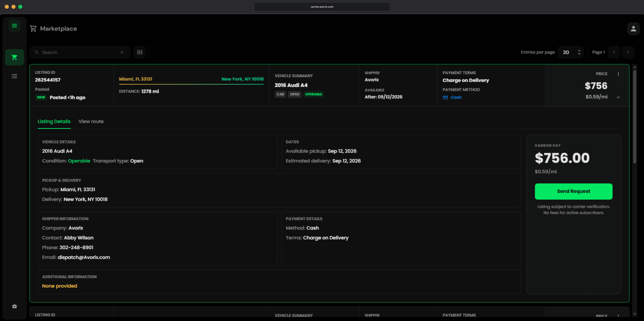Click the vertical scrollbar thumb

(635, 117)
